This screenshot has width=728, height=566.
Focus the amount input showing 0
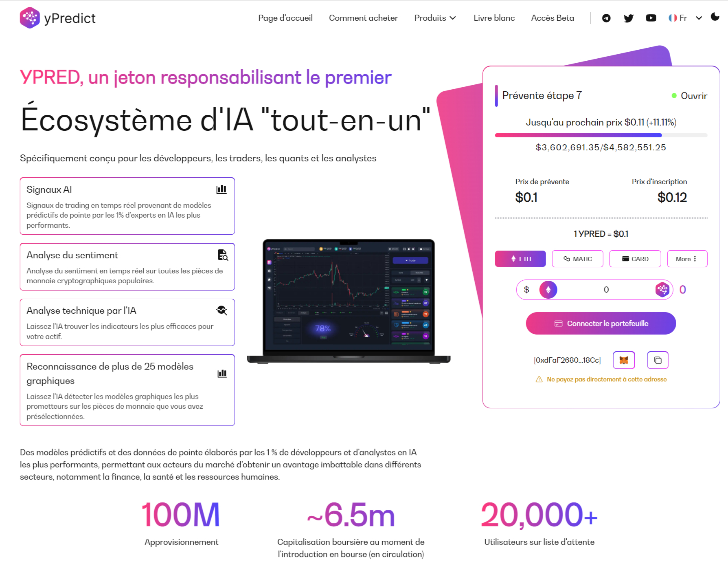[606, 290]
